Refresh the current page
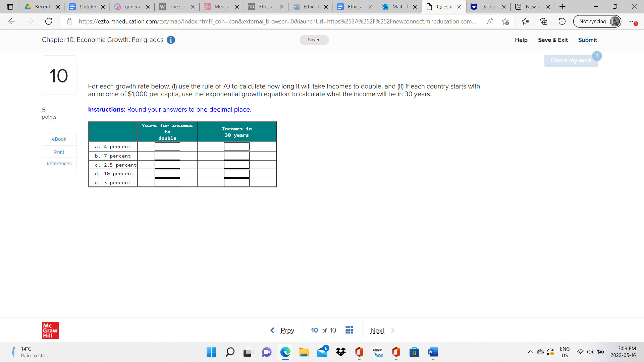This screenshot has height=362, width=644. (x=49, y=21)
